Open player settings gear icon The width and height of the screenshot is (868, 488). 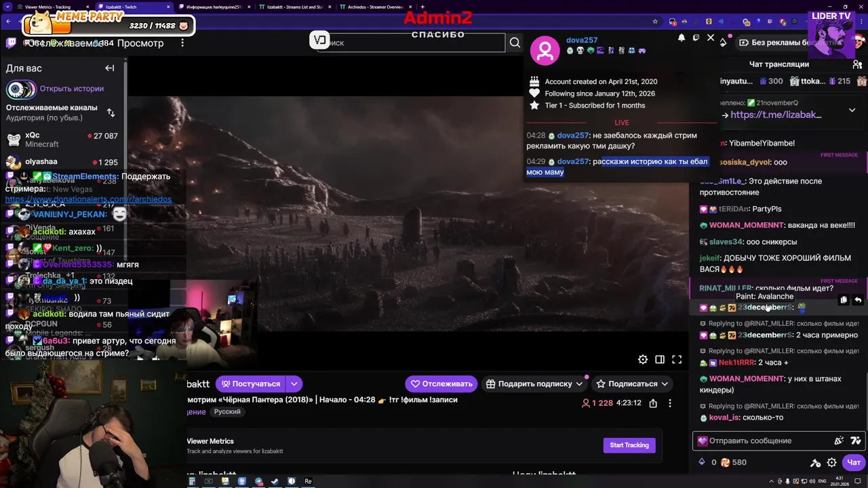pyautogui.click(x=643, y=359)
